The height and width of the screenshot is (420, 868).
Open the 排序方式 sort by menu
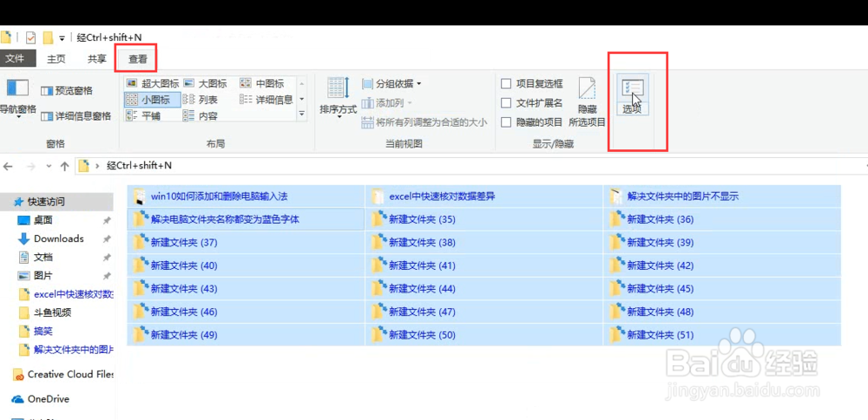(x=338, y=96)
